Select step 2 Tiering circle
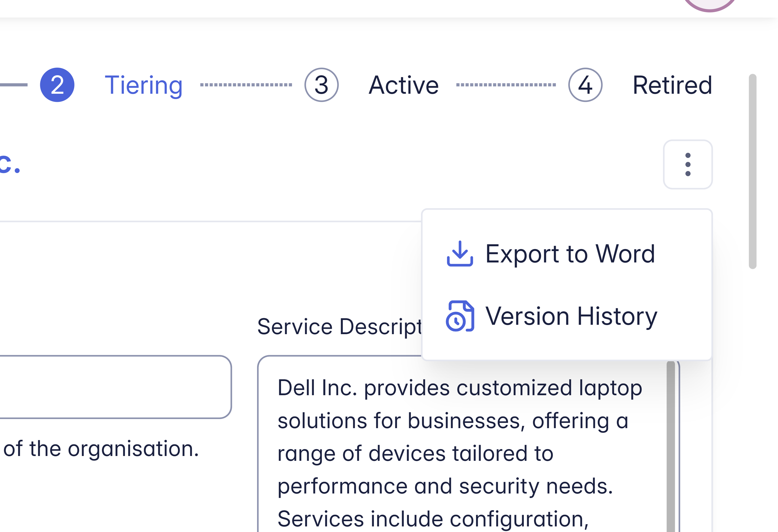Viewport: 778px width, 532px height. tap(57, 85)
